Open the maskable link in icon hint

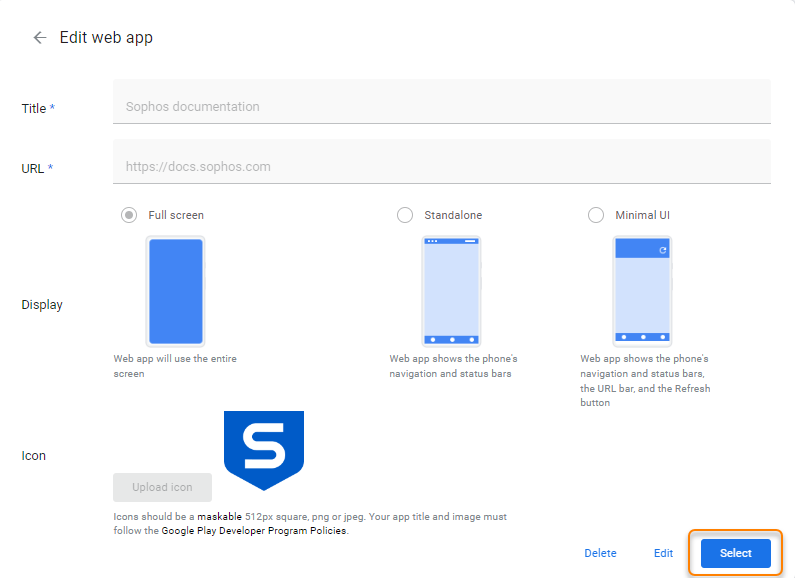219,517
